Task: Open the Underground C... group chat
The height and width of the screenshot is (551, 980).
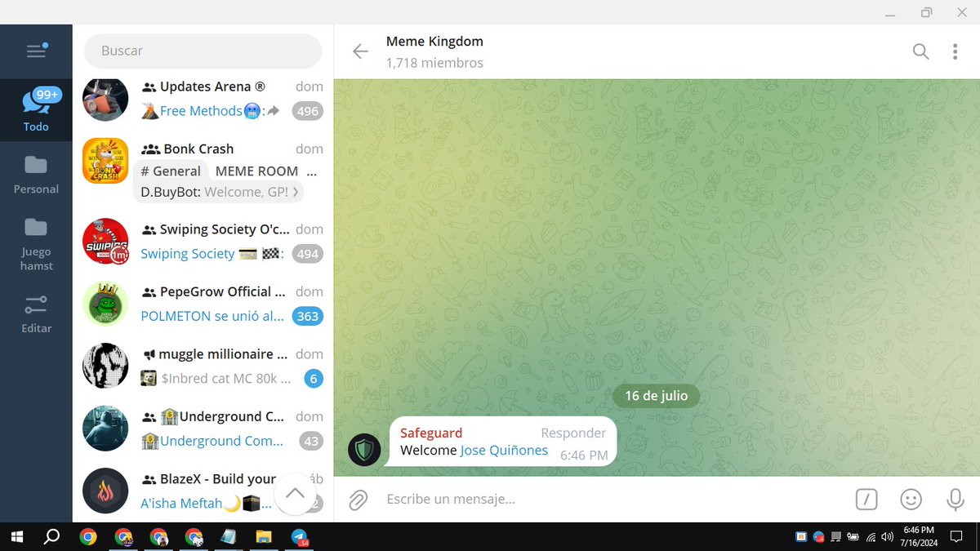Action: pos(203,429)
